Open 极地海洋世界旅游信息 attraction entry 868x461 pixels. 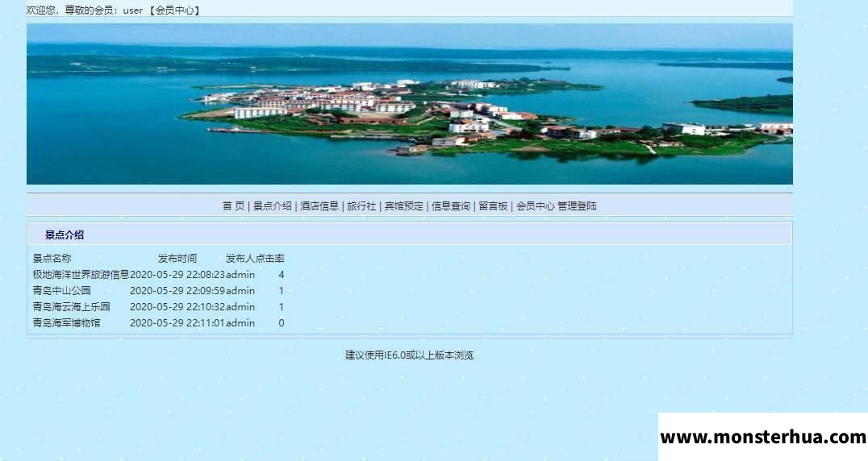(81, 275)
